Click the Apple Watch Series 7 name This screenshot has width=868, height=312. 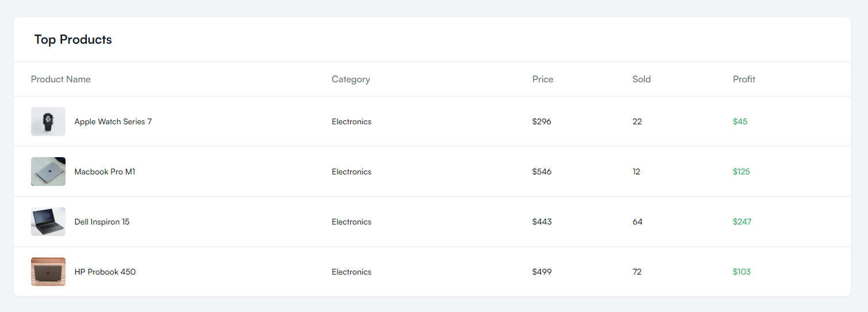[113, 121]
